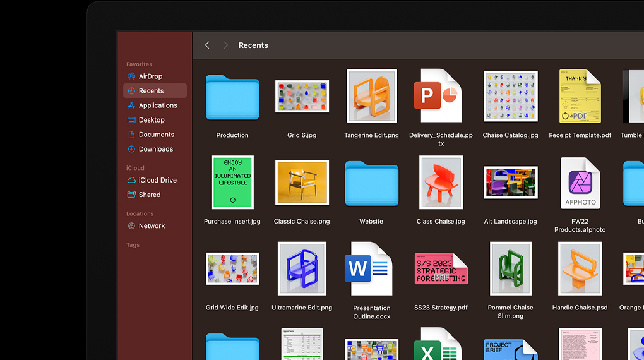Viewport: 644px width, 360px height.
Task: Select iCloud Drive in sidebar
Action: 157,180
